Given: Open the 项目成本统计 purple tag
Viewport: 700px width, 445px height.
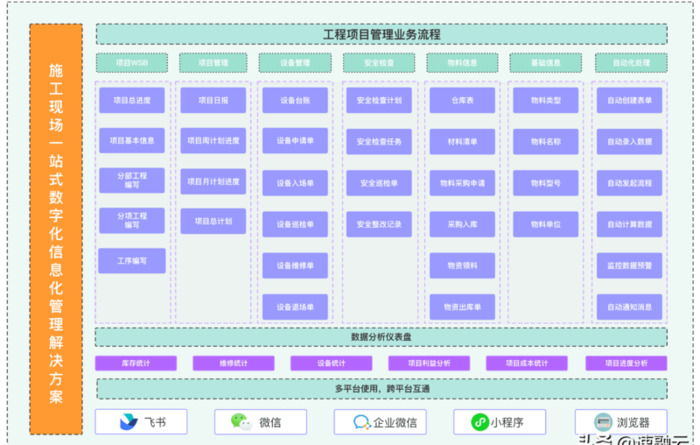Looking at the screenshot, I should click(x=527, y=363).
